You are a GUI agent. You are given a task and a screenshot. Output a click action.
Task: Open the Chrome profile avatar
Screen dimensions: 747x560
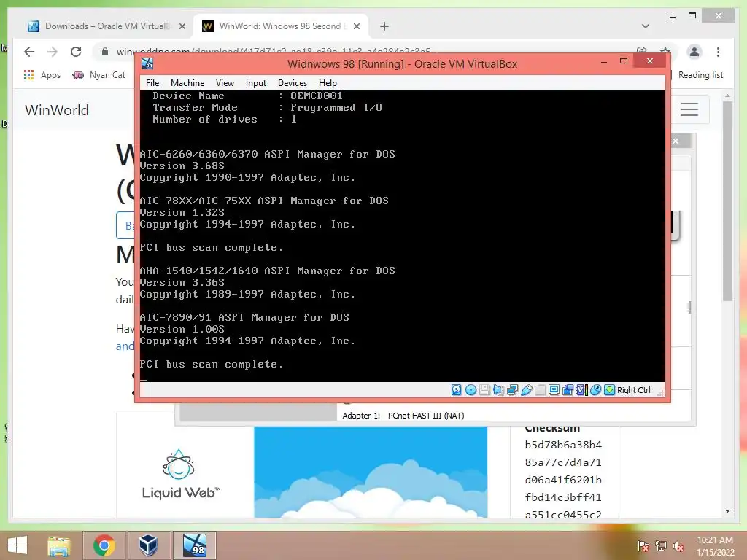pyautogui.click(x=694, y=52)
